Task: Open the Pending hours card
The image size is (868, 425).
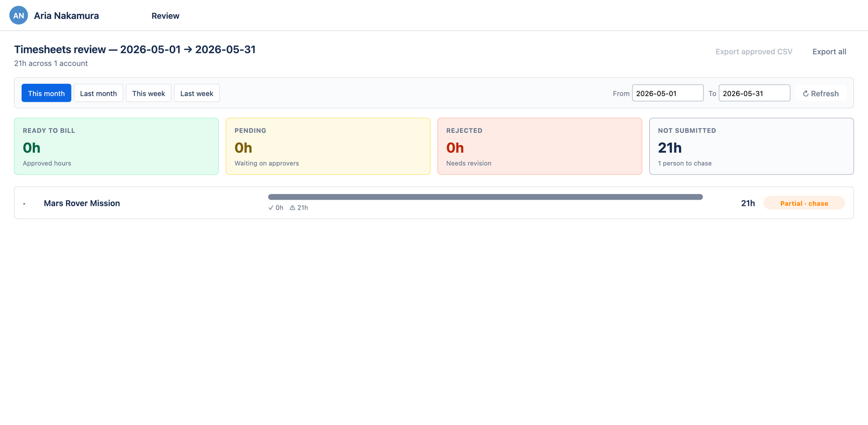Action: tap(328, 146)
